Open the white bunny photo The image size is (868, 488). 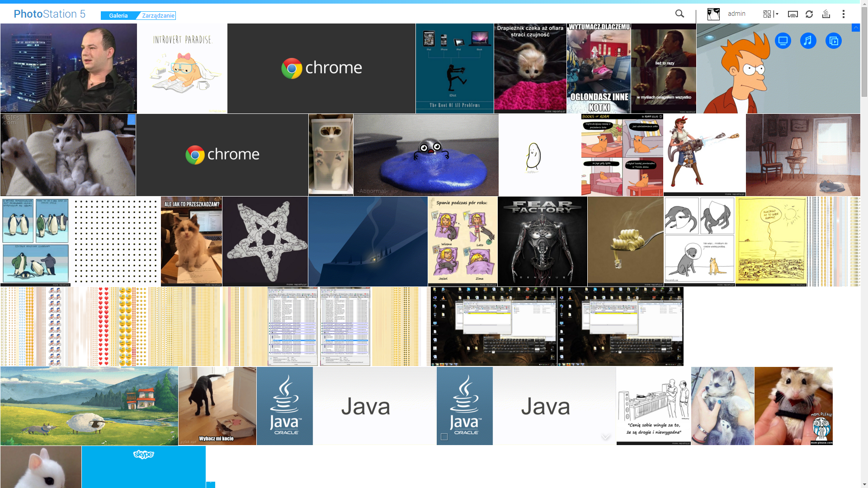pyautogui.click(x=41, y=467)
